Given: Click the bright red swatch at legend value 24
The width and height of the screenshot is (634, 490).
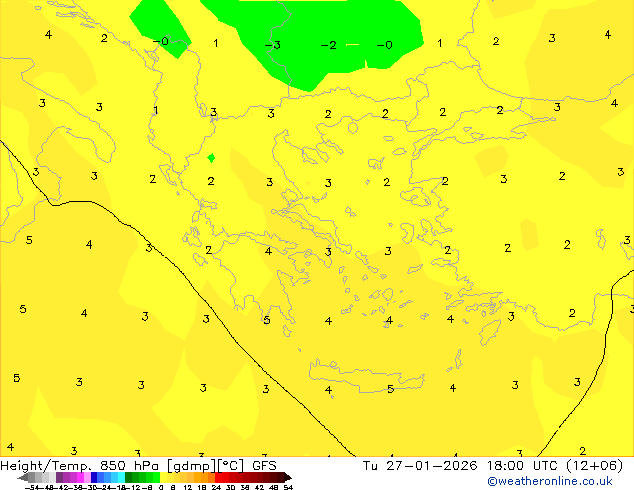Looking at the screenshot, I should point(218,477).
